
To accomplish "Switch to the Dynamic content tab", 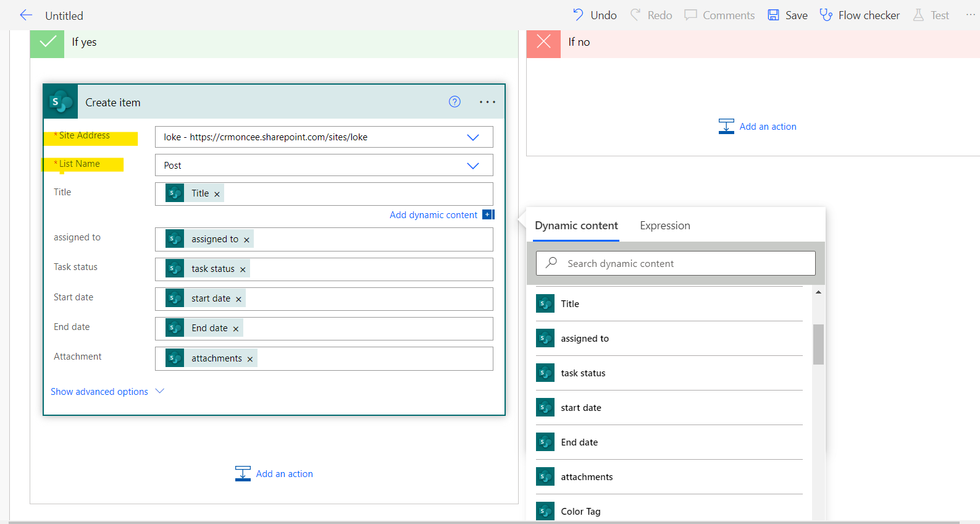I will (576, 226).
